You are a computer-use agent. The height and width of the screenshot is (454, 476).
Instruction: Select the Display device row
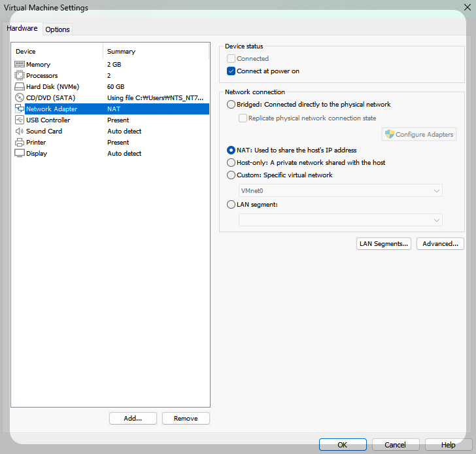[111, 153]
